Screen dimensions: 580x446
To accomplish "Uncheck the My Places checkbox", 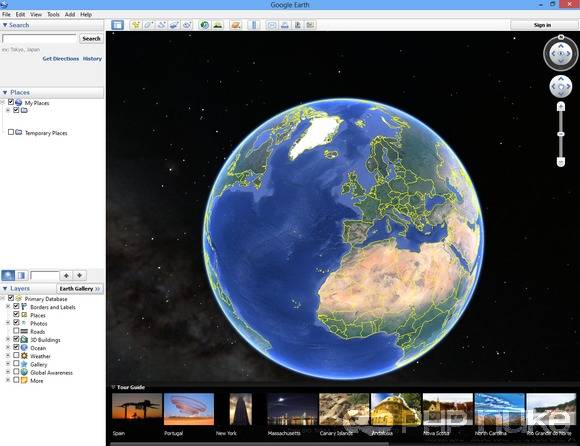I will (11, 102).
